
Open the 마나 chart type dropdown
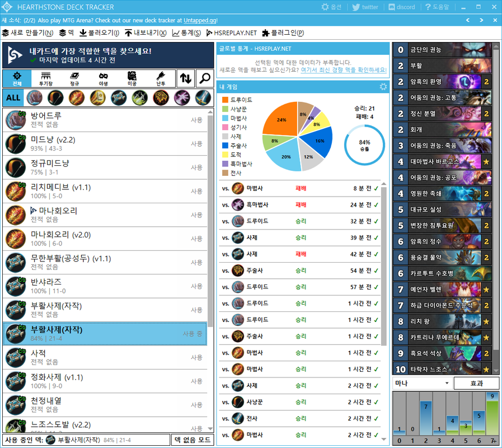pos(422,383)
